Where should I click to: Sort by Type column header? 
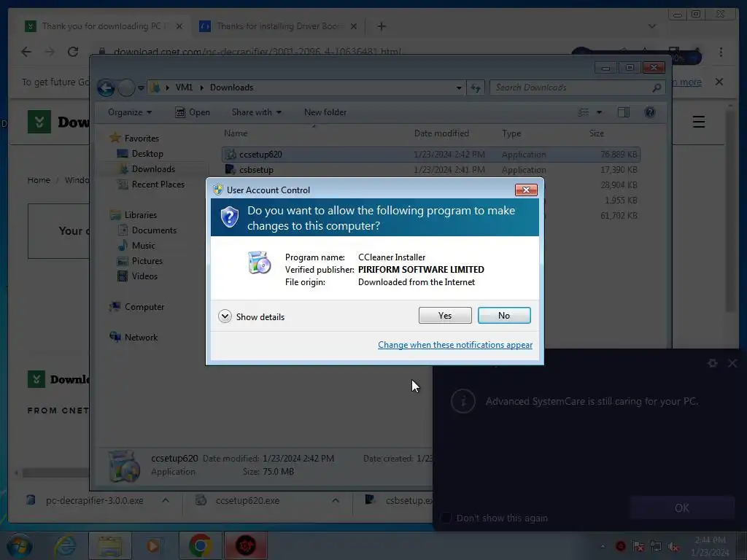[511, 133]
